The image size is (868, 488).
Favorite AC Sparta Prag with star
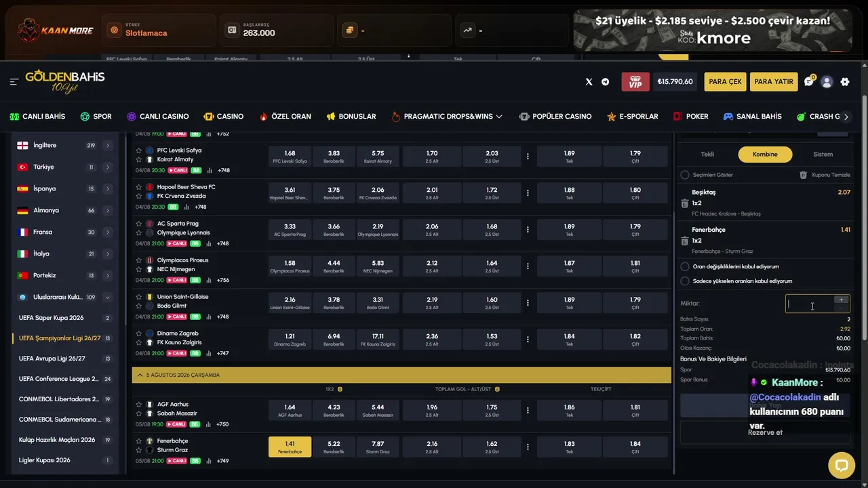(139, 224)
